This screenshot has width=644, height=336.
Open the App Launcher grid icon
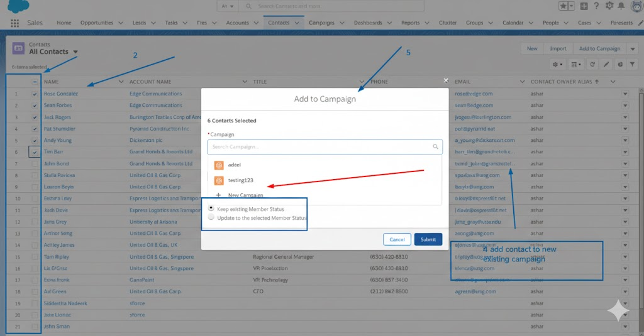15,23
